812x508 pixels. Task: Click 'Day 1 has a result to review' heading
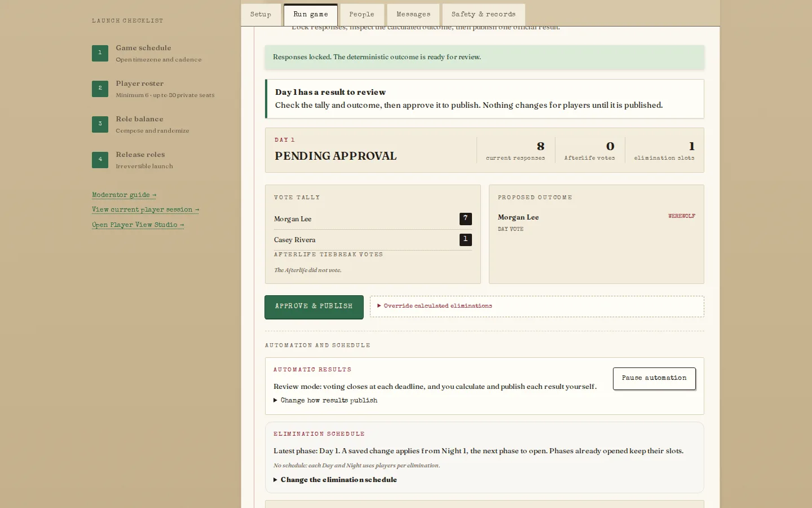[330, 92]
